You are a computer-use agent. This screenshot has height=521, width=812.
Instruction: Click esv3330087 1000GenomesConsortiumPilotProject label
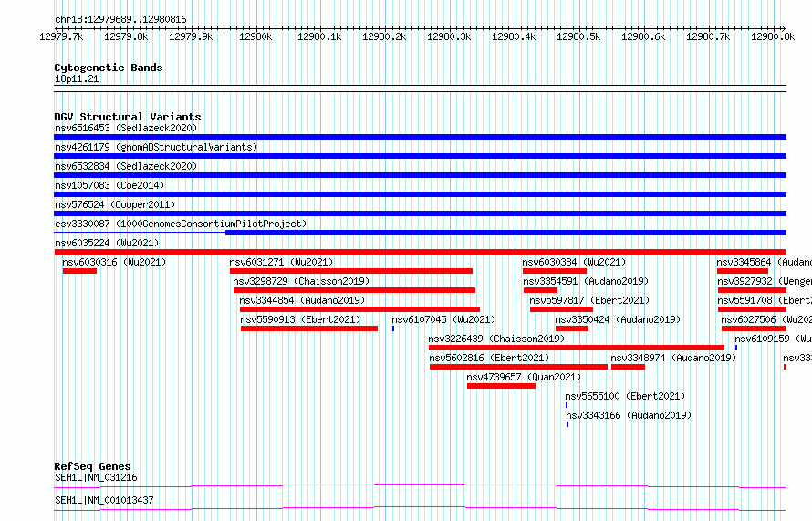tap(181, 224)
